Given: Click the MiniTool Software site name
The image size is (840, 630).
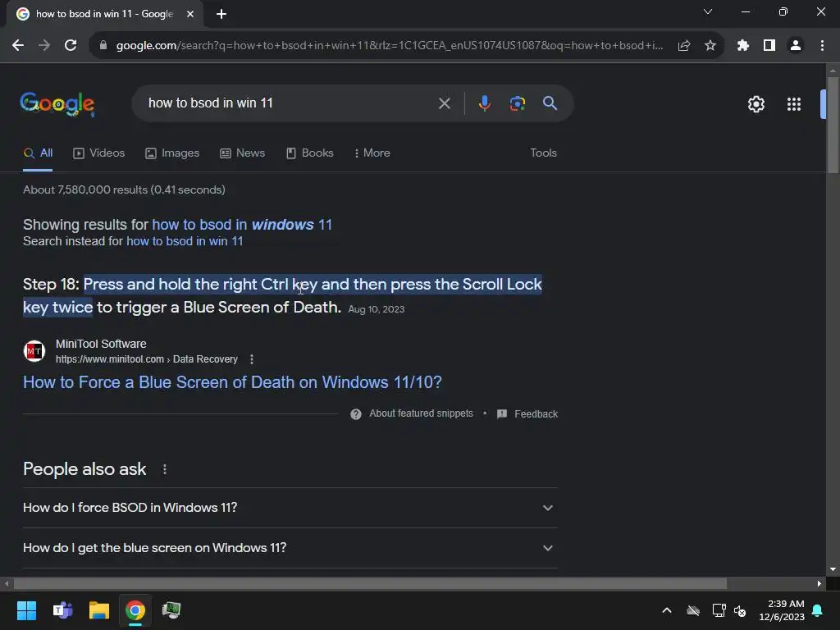Looking at the screenshot, I should pos(101,344).
